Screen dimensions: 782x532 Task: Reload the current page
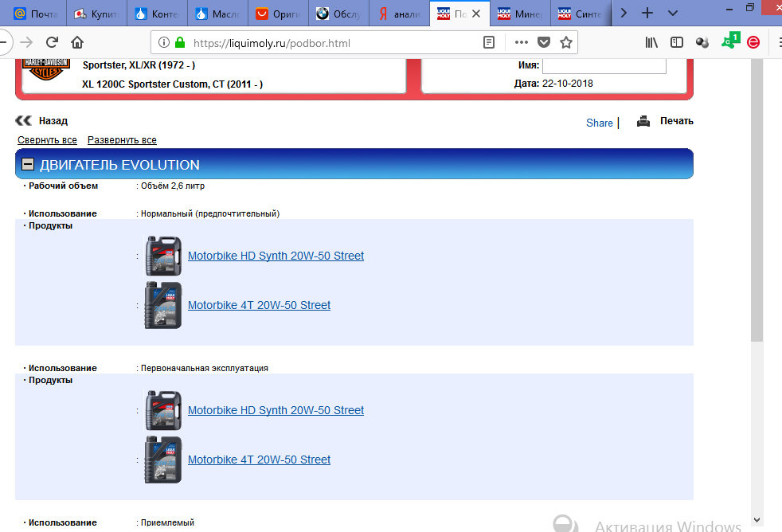[x=52, y=43]
